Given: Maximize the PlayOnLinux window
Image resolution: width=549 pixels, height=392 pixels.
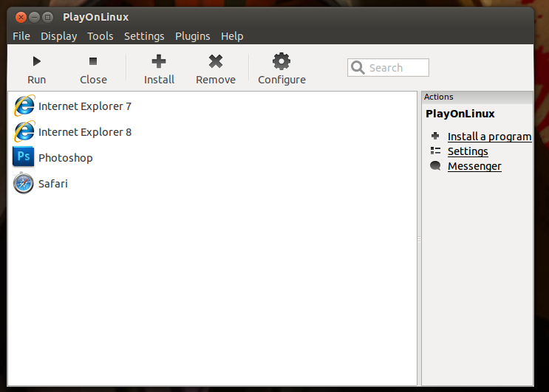Looking at the screenshot, I should click(x=47, y=17).
